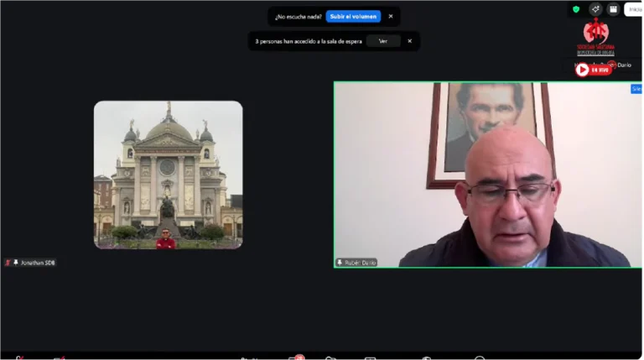Click blue button at Ruben's tile top-right corner

tap(636, 88)
